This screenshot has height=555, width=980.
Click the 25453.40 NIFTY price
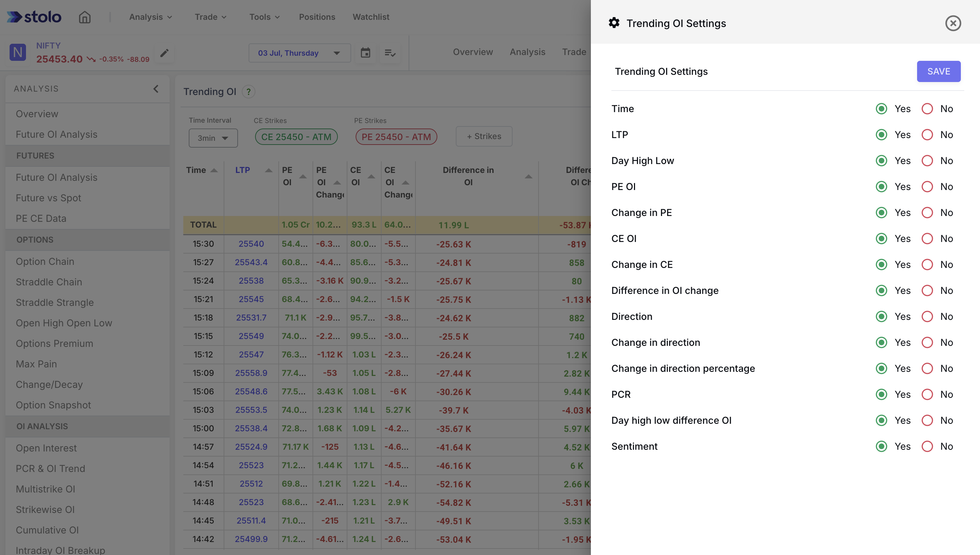pyautogui.click(x=59, y=59)
